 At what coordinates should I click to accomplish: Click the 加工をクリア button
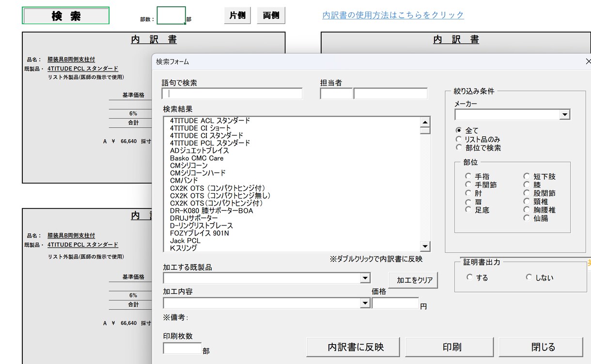(x=413, y=280)
